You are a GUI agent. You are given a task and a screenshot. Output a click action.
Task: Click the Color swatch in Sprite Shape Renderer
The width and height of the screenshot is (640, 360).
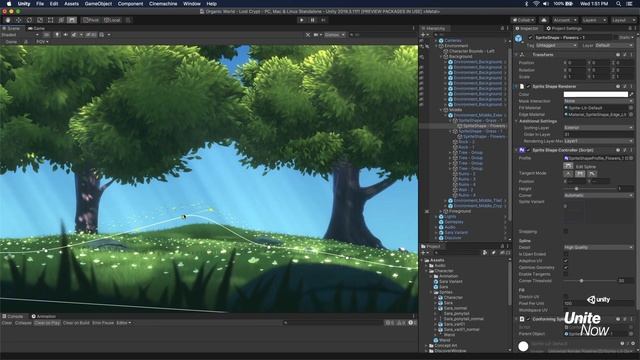(x=596, y=94)
